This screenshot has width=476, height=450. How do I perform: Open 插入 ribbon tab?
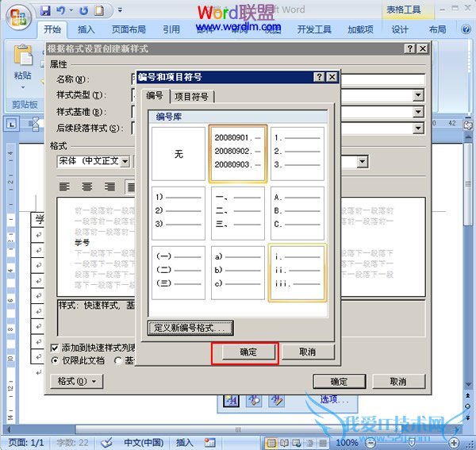tap(86, 29)
